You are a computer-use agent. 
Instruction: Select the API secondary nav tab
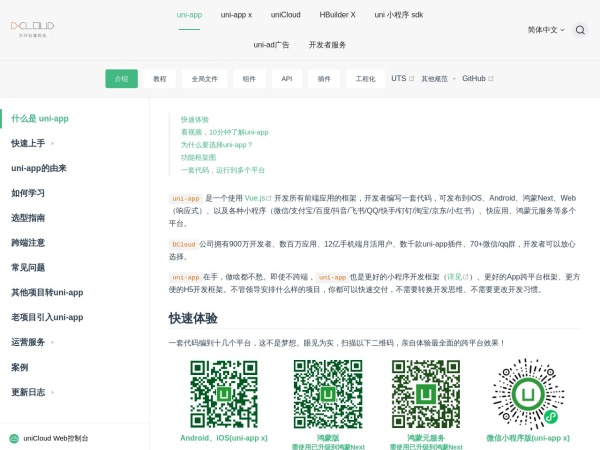tap(286, 78)
